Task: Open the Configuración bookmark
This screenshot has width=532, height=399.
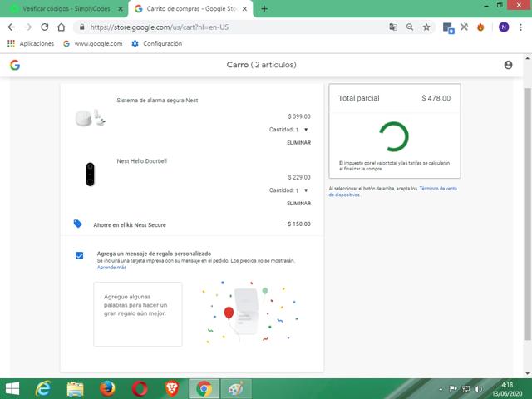Action: pos(157,43)
